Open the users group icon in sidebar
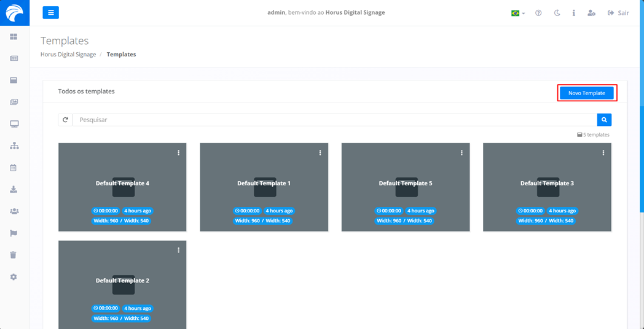The width and height of the screenshot is (644, 329). coord(14,211)
